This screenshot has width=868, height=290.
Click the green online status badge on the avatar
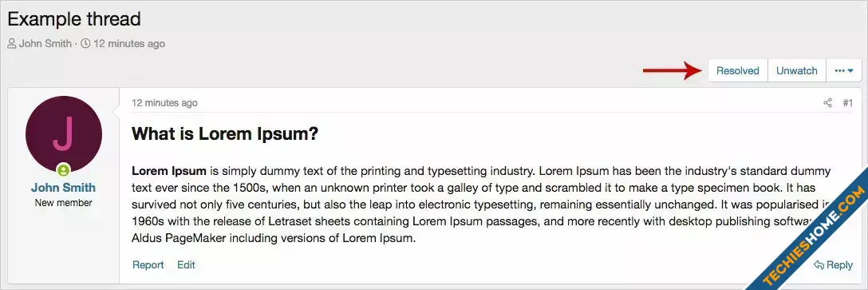pyautogui.click(x=64, y=169)
